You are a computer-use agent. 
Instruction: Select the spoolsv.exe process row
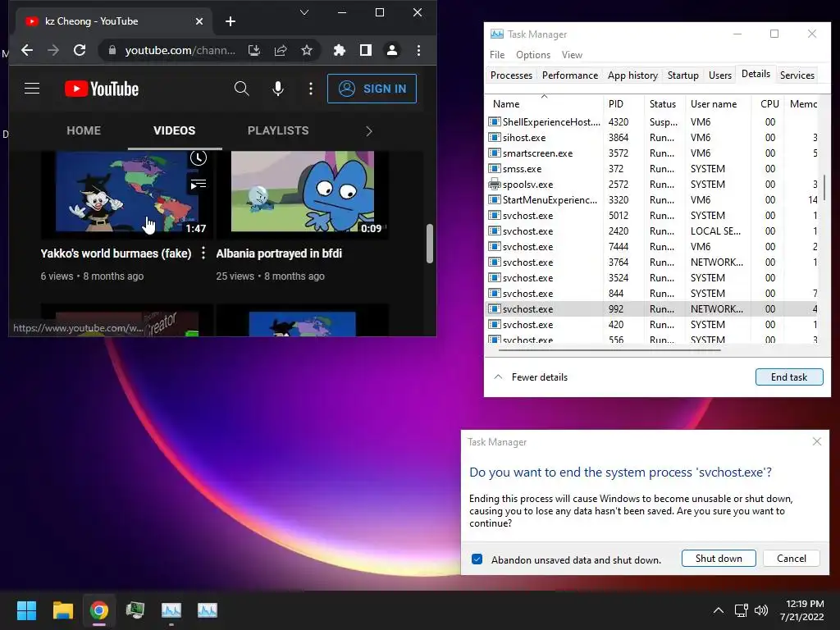click(x=652, y=185)
